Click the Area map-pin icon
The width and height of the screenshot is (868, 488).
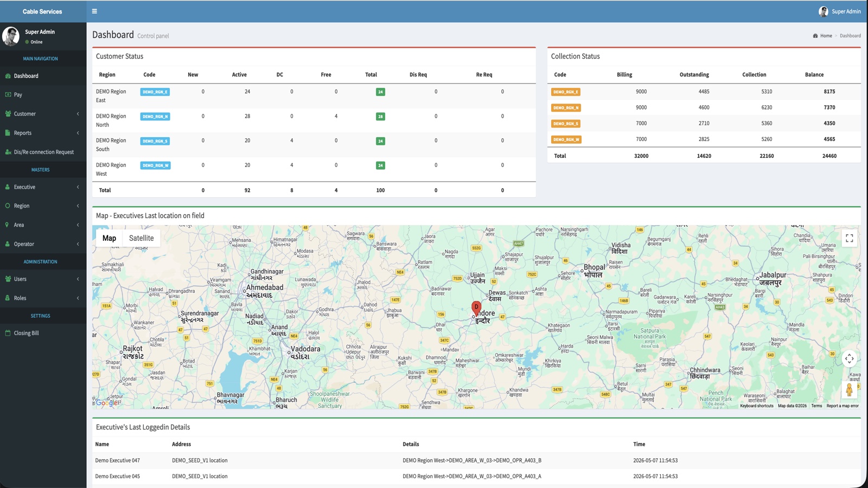click(x=7, y=225)
